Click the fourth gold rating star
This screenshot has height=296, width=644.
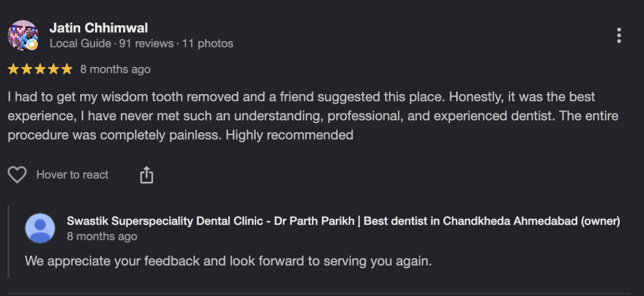(53, 69)
